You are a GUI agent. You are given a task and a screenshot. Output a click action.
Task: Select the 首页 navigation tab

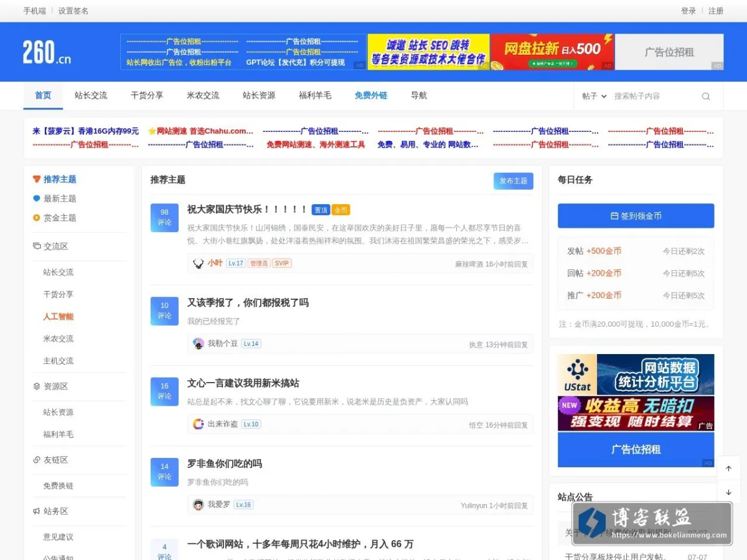tap(43, 96)
